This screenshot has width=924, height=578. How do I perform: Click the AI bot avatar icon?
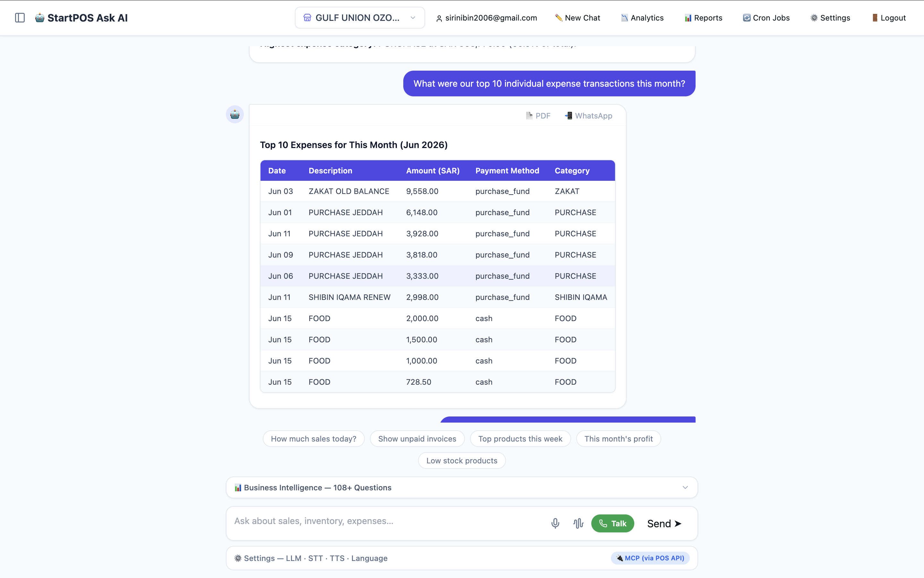click(235, 114)
